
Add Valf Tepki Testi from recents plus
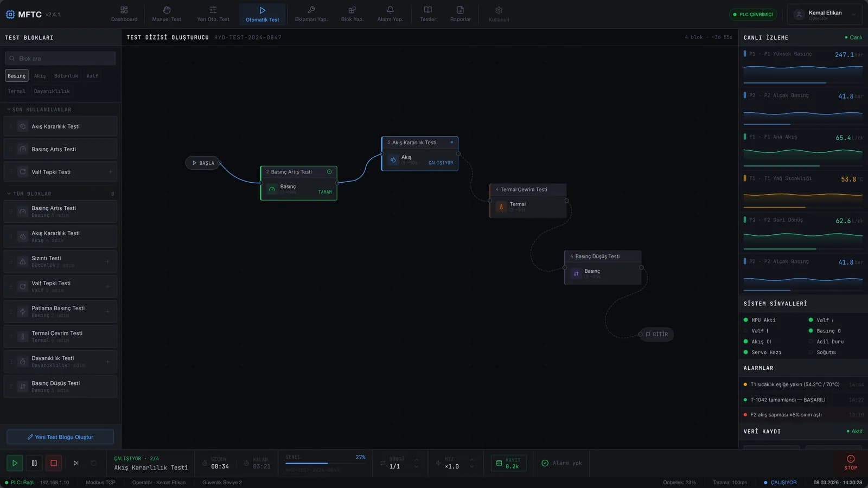click(110, 172)
